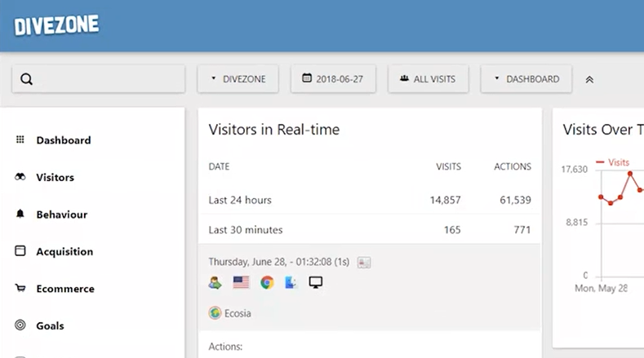Click the Ecommerce shopping cart icon
Viewport: 644px width, 358px height.
tap(20, 288)
